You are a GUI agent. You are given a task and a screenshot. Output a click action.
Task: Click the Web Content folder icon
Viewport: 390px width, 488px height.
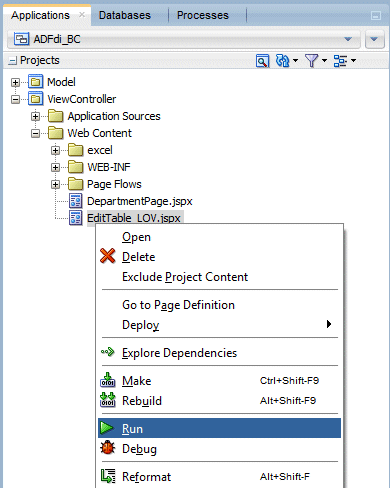click(x=55, y=133)
